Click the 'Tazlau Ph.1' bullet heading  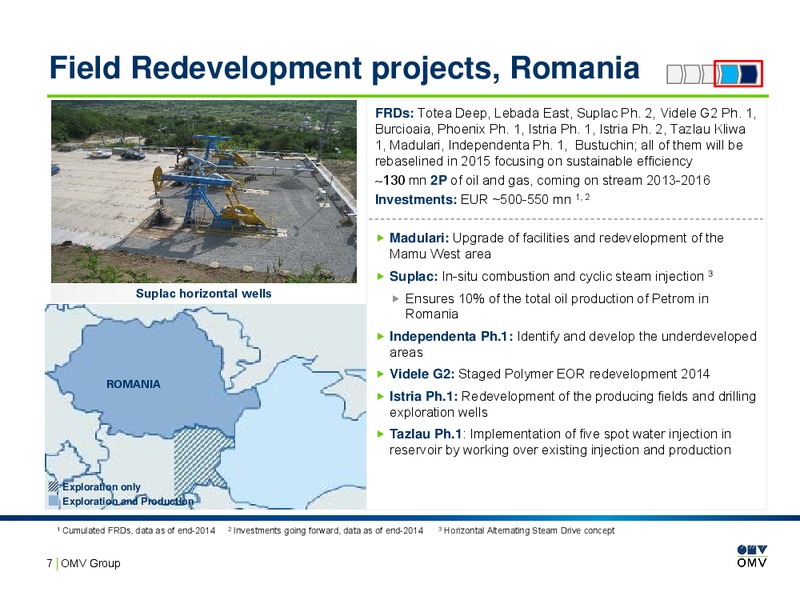[426, 434]
